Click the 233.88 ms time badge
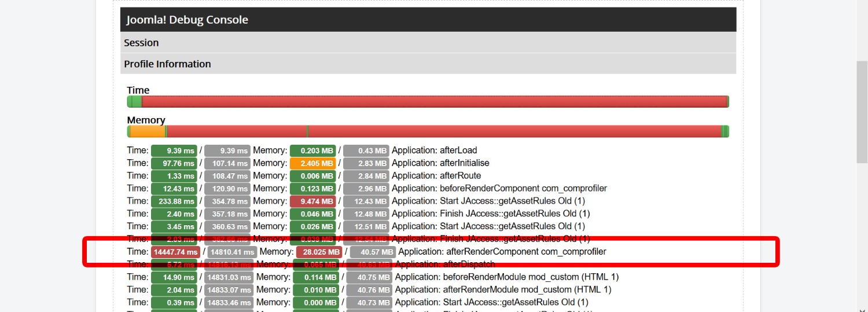Image resolution: width=868 pixels, height=312 pixels. 174,201
